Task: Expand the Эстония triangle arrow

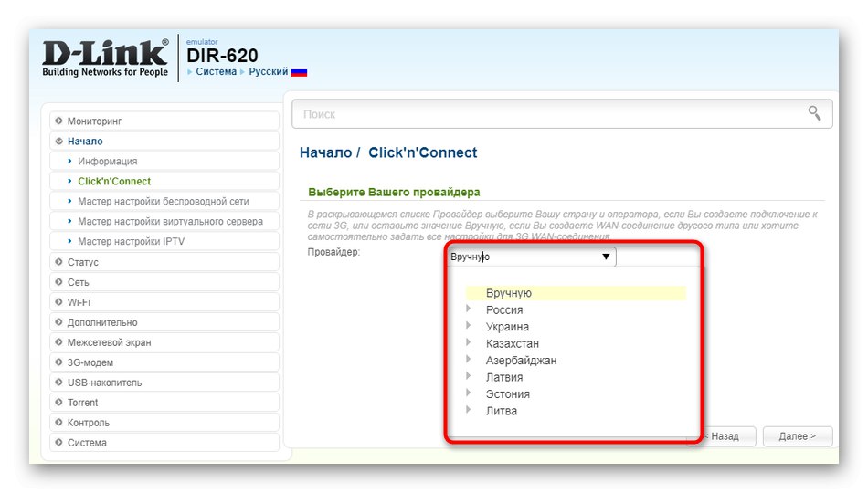Action: [469, 393]
